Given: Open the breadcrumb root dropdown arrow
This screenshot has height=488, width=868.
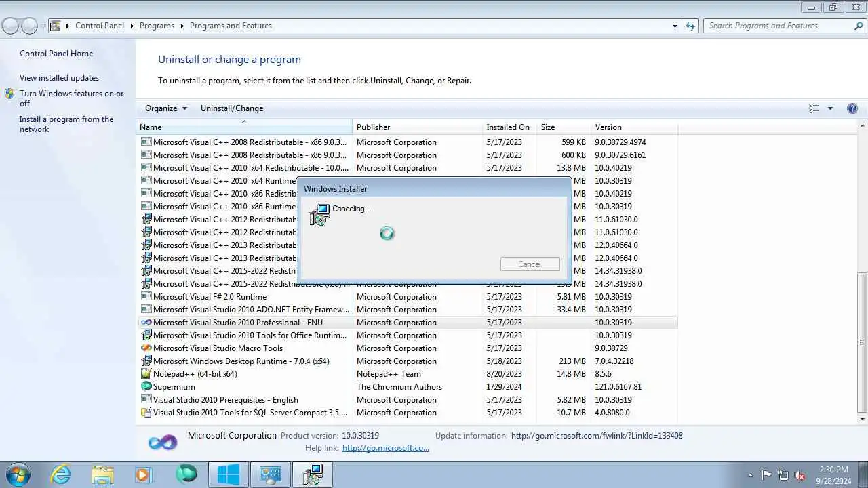Looking at the screenshot, I should [67, 26].
